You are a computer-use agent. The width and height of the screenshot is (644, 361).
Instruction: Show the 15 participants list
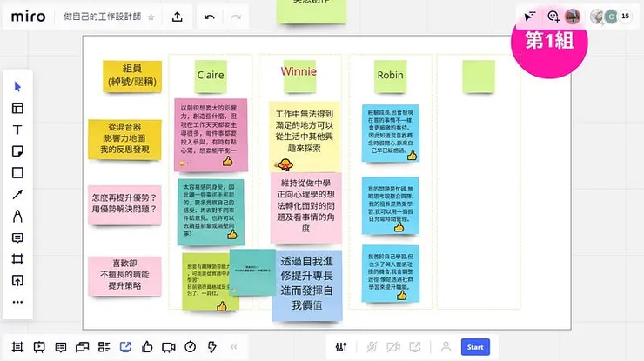point(625,16)
